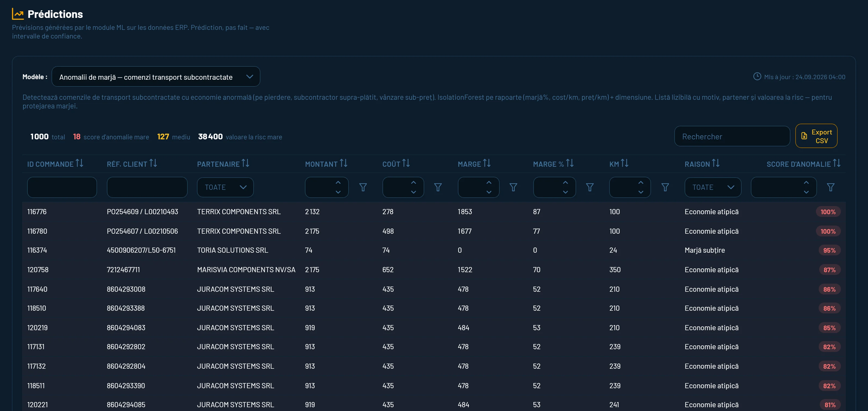The image size is (868, 411).
Task: Increase the SCORE D'ANOMALIE filter value
Action: click(x=806, y=183)
